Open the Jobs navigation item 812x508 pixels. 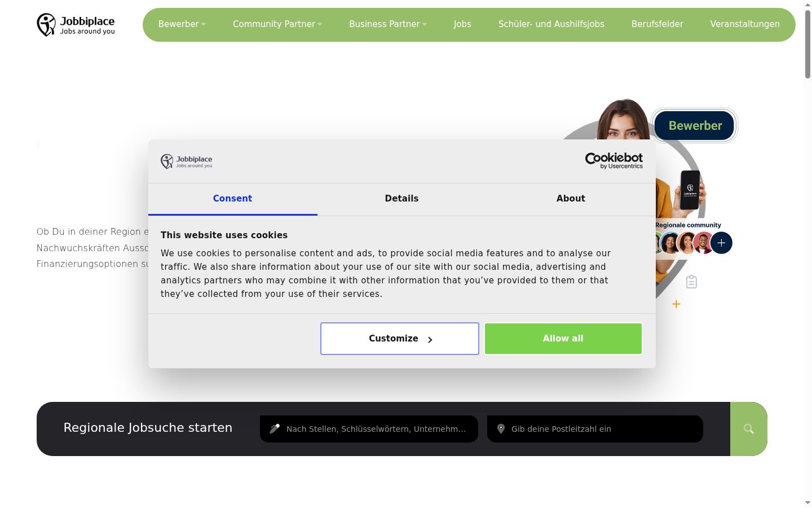[x=462, y=24]
